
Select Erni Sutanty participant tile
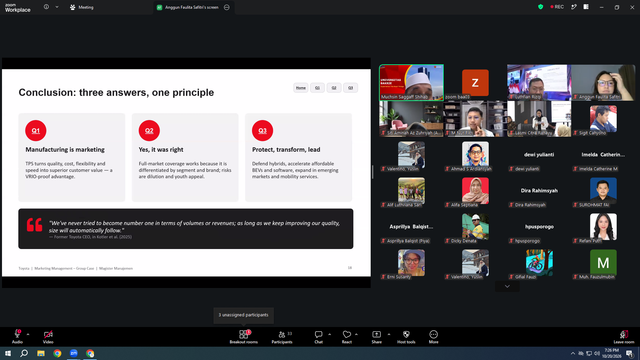pyautogui.click(x=411, y=263)
